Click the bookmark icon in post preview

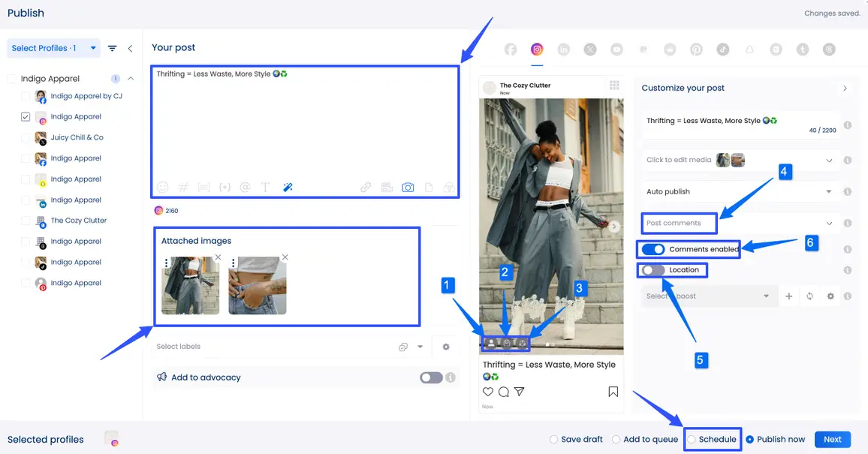tap(613, 392)
